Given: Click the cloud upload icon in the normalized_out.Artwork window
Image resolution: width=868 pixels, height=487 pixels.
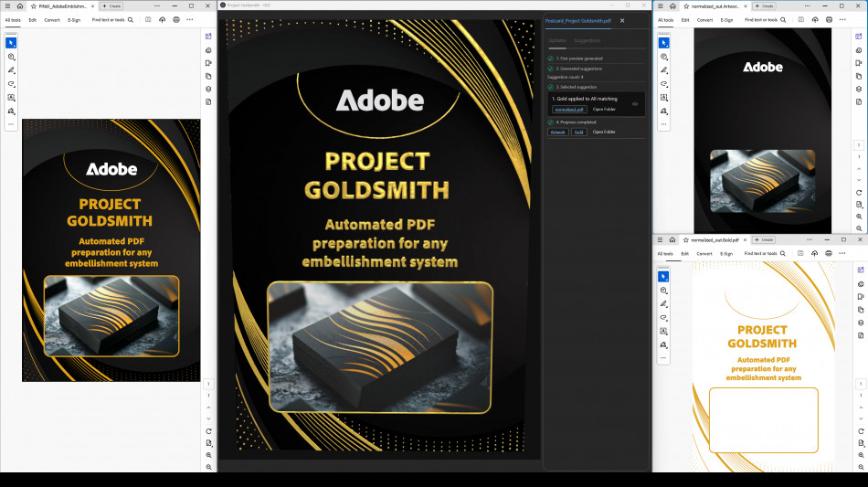Looking at the screenshot, I should tap(814, 19).
